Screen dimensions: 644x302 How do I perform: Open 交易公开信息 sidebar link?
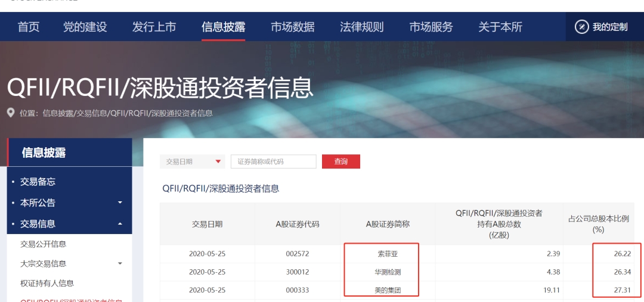(x=43, y=244)
